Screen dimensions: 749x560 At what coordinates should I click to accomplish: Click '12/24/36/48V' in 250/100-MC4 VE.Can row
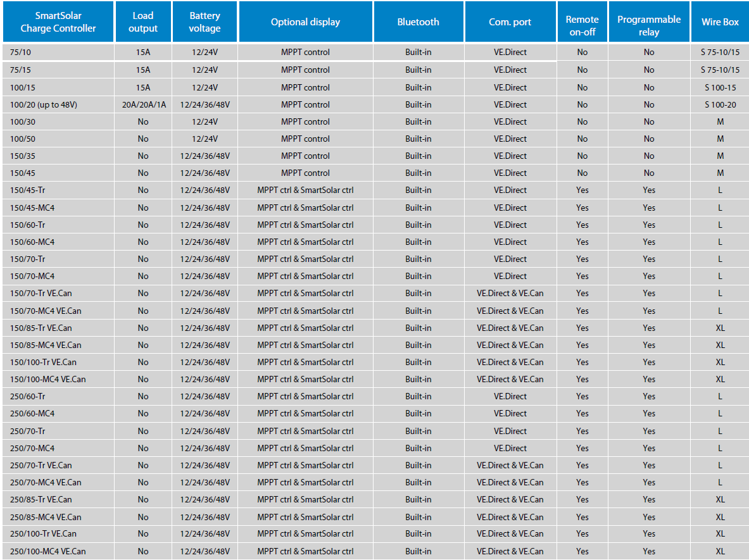point(205,551)
